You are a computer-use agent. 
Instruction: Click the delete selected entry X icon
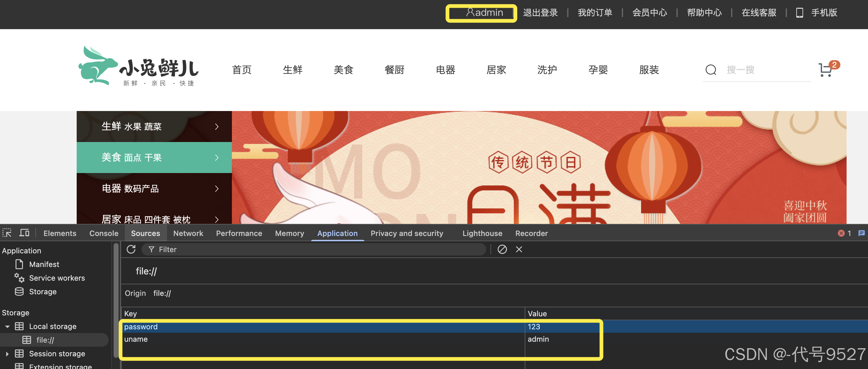[519, 250]
